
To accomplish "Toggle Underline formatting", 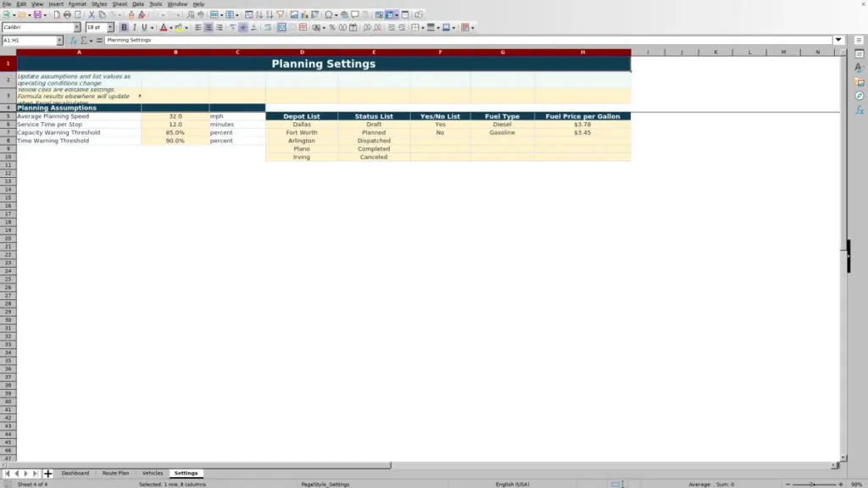I will click(144, 27).
